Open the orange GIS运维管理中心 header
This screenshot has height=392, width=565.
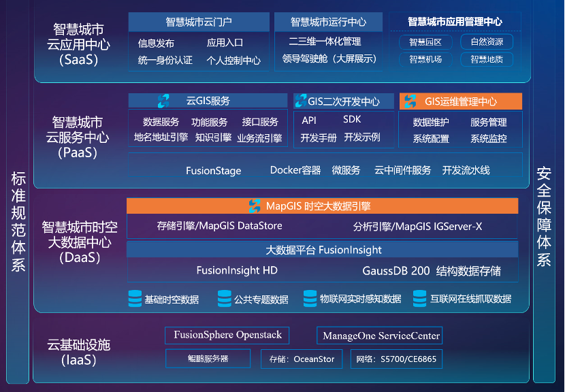pyautogui.click(x=461, y=101)
